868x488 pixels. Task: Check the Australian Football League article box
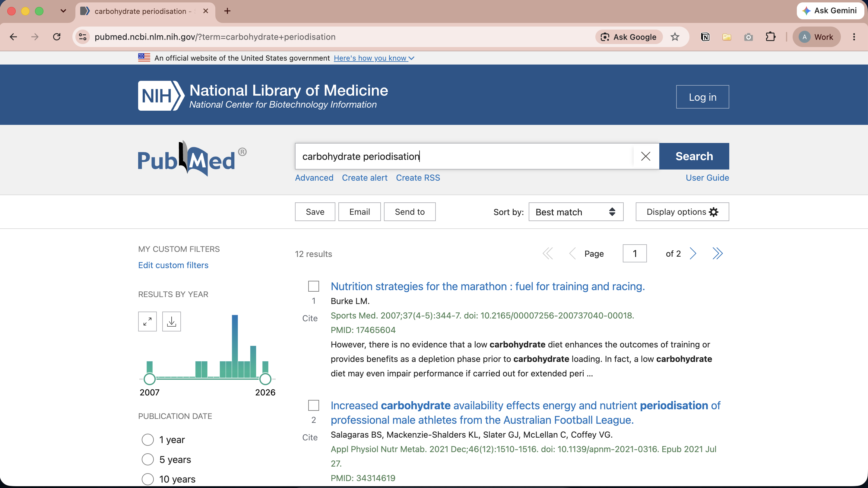click(313, 405)
